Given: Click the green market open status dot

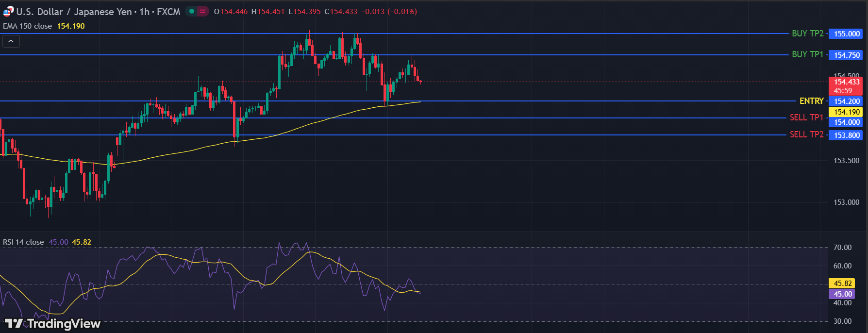Looking at the screenshot, I should tap(192, 11).
